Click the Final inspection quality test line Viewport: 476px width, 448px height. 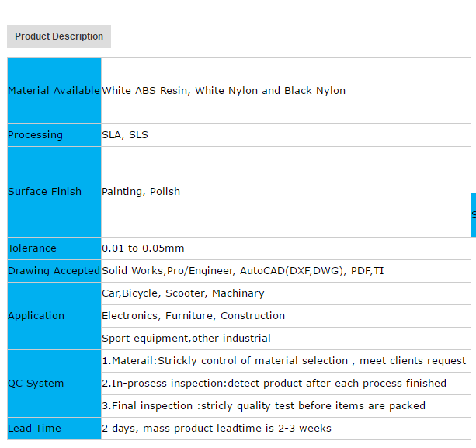264,406
